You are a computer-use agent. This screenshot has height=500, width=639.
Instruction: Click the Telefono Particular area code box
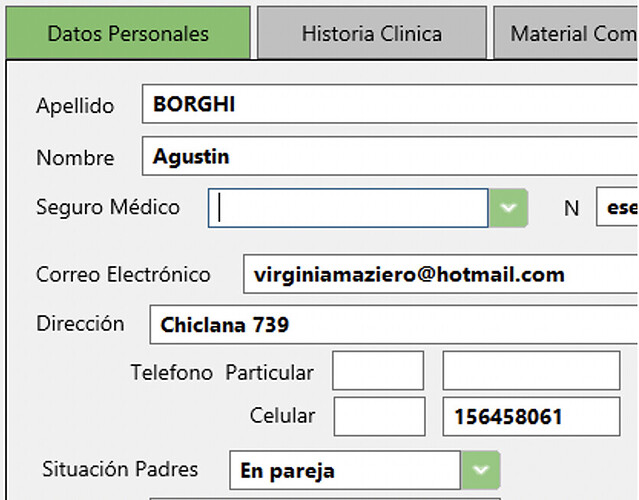point(378,370)
